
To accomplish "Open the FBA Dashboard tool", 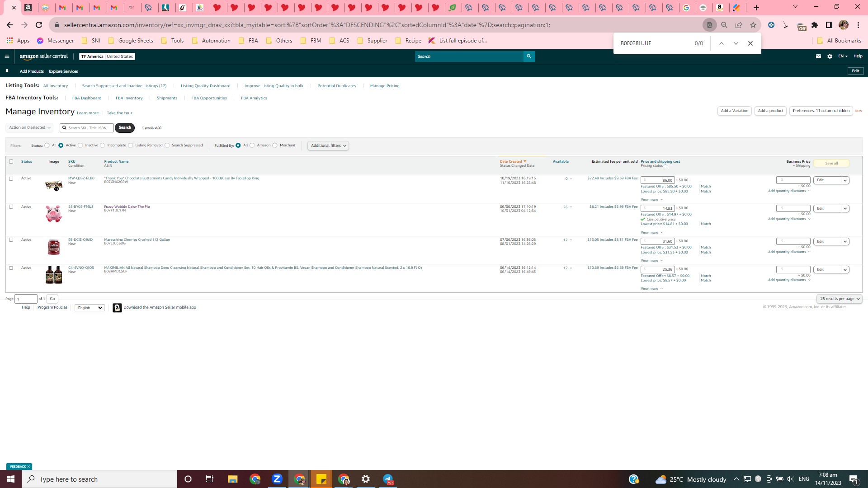I will pos(87,98).
